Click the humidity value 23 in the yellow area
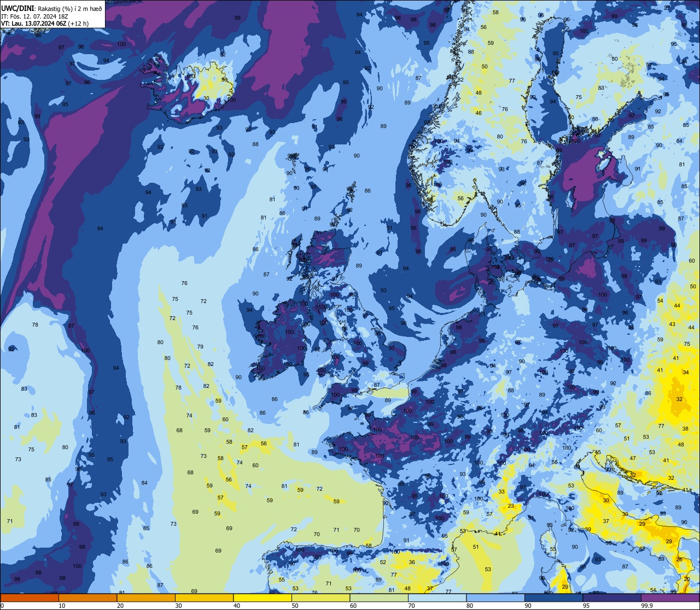Viewport: 700px width, 610px height. click(x=511, y=506)
